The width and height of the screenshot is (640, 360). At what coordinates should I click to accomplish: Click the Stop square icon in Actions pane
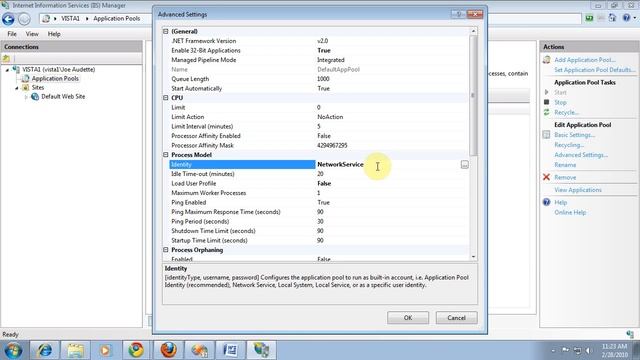click(x=547, y=102)
